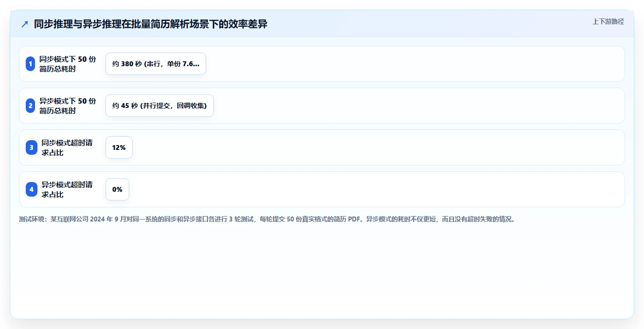Image resolution: width=644 pixels, height=329 pixels.
Task: Click label 异步模式下 50 份简历总耗时
Action: pos(68,106)
